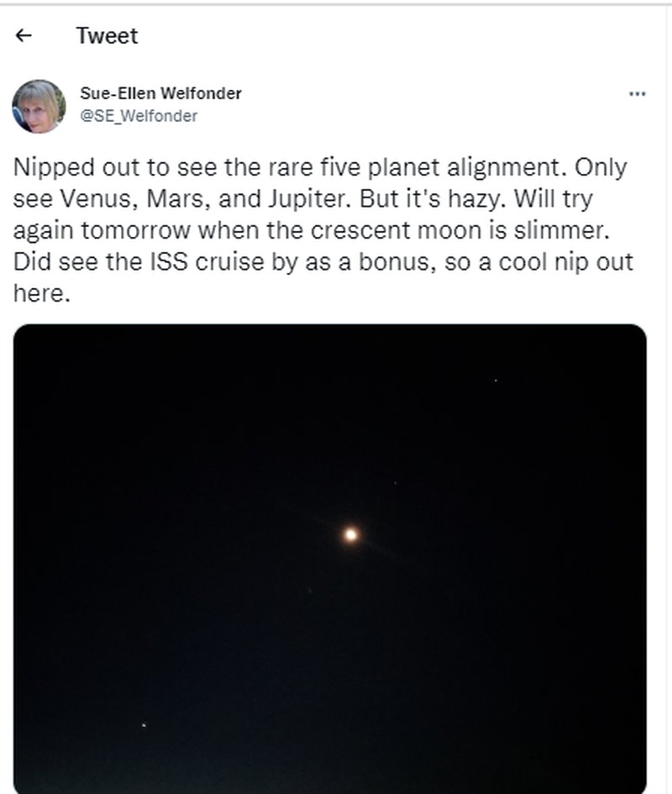This screenshot has height=794, width=672.
Task: Click Sue-Ellen Welfonder's profile avatar
Action: pos(39,107)
